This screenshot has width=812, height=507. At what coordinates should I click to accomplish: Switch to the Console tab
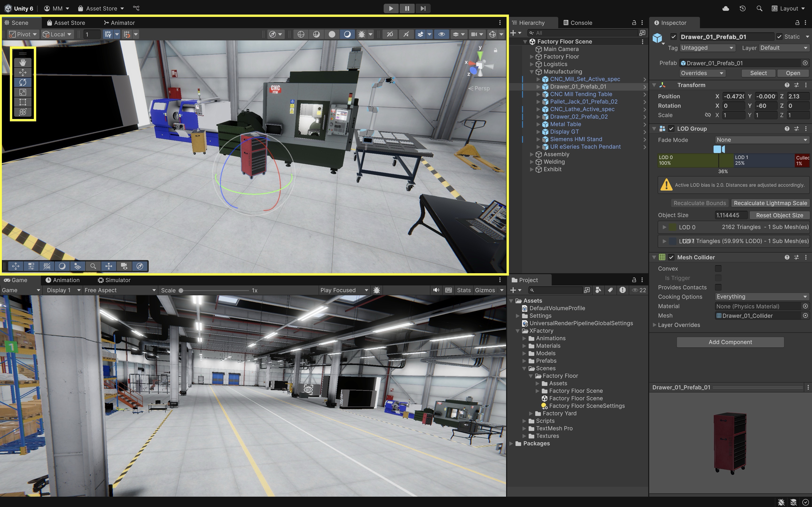tap(578, 23)
